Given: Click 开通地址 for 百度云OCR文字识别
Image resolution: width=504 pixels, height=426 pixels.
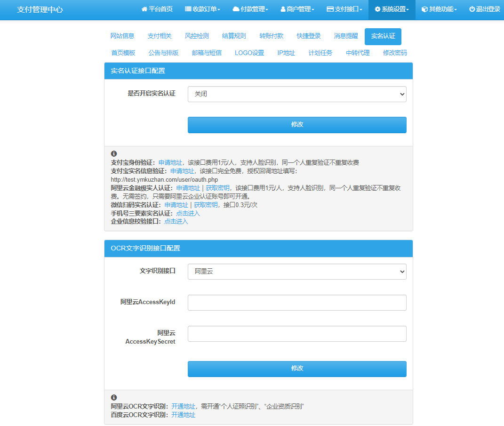Looking at the screenshot, I should 184,415.
